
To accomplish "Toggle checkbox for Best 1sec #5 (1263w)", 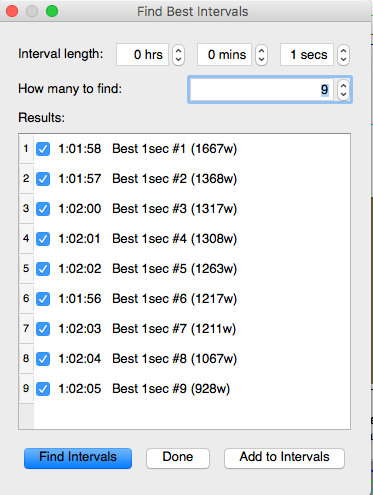I will pos(43,269).
